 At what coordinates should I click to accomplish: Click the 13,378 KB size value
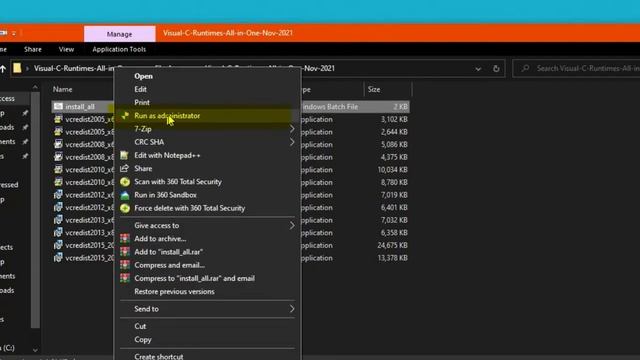[393, 258]
